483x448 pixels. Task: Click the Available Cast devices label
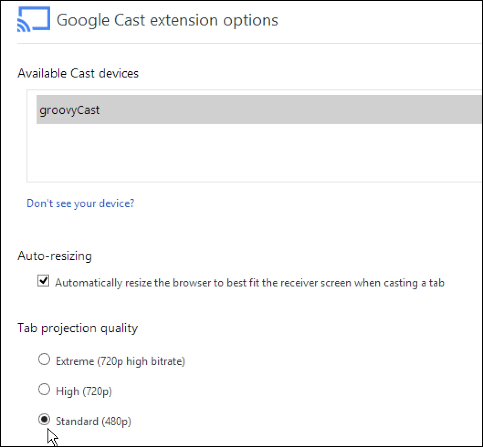click(x=78, y=73)
